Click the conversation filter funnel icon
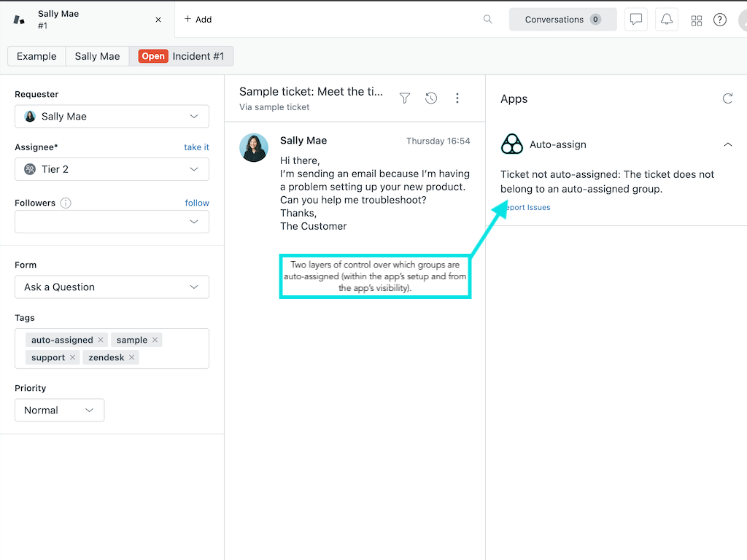747x560 pixels. (x=405, y=98)
